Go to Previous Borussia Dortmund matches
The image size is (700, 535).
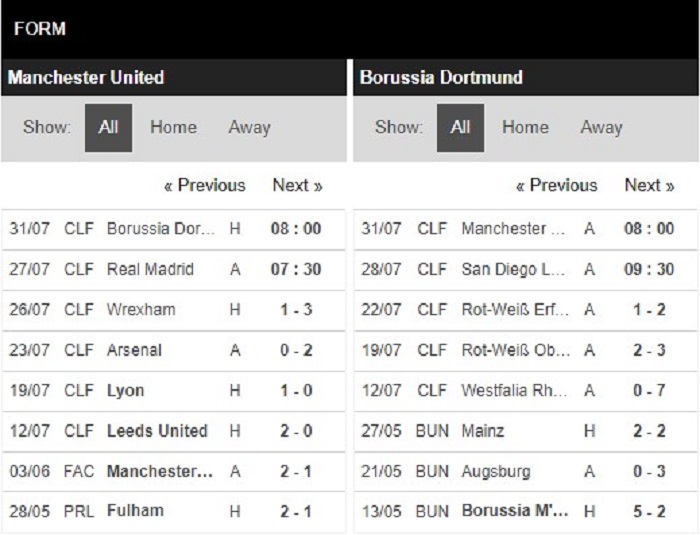[557, 185]
